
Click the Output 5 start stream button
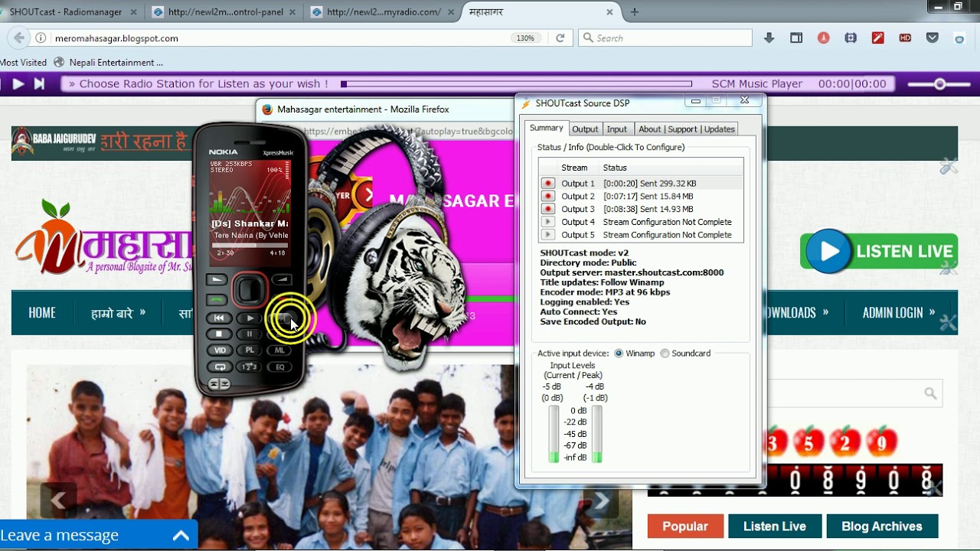tap(547, 235)
